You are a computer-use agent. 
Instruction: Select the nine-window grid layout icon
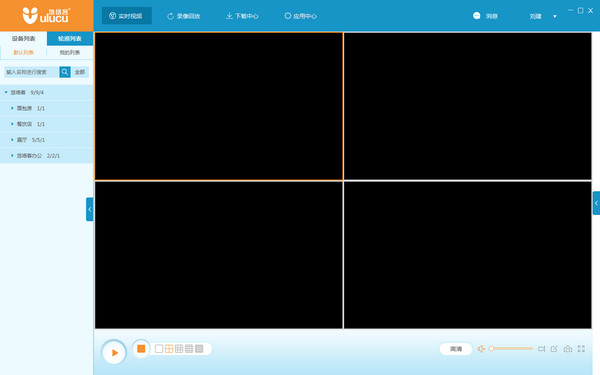179,349
